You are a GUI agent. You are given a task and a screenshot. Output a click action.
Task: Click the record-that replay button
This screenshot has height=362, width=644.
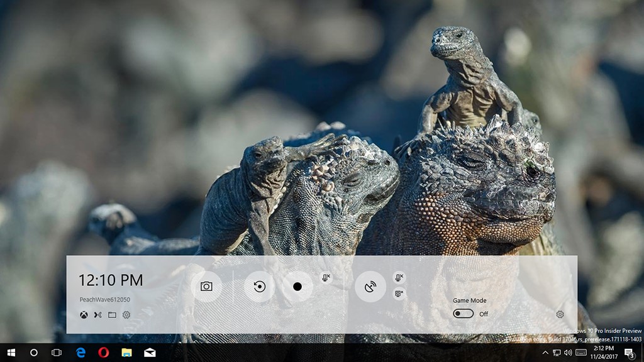(259, 287)
